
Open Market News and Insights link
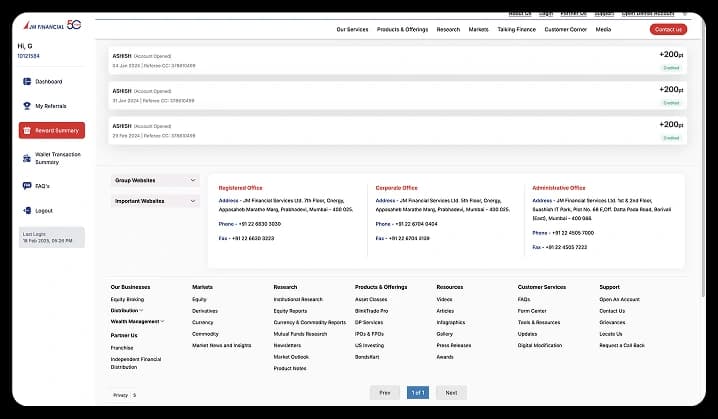222,345
